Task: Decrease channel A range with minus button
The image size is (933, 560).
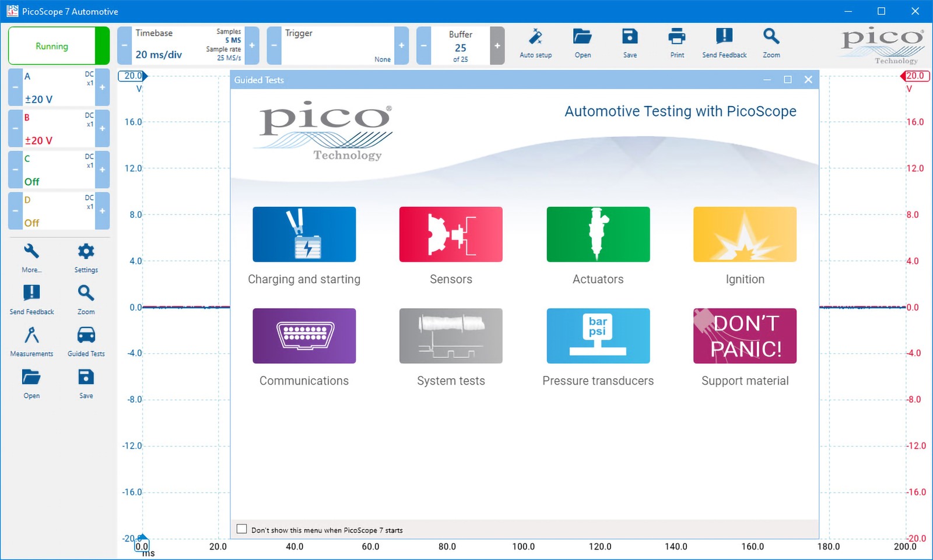Action: point(15,87)
